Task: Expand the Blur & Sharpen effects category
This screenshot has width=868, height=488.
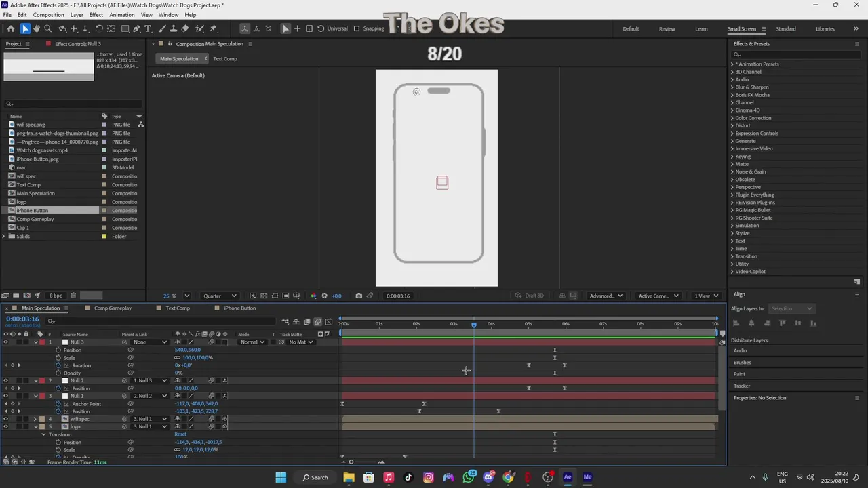Action: point(732,87)
